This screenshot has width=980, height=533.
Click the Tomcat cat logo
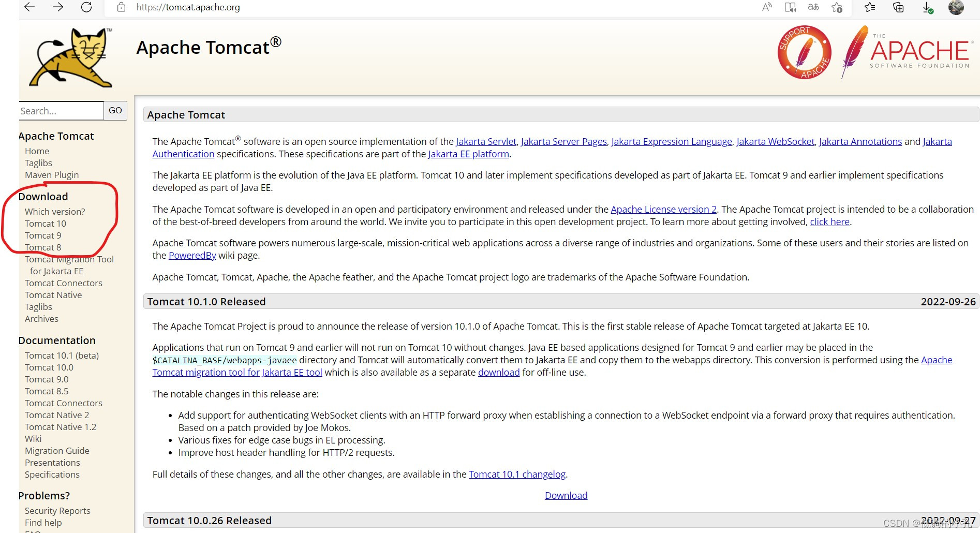[71, 57]
